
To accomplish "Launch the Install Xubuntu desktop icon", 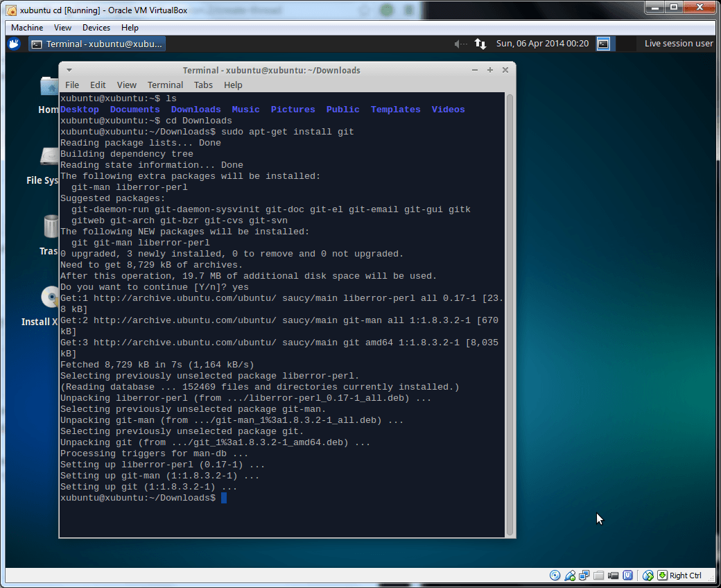I will 40,306.
